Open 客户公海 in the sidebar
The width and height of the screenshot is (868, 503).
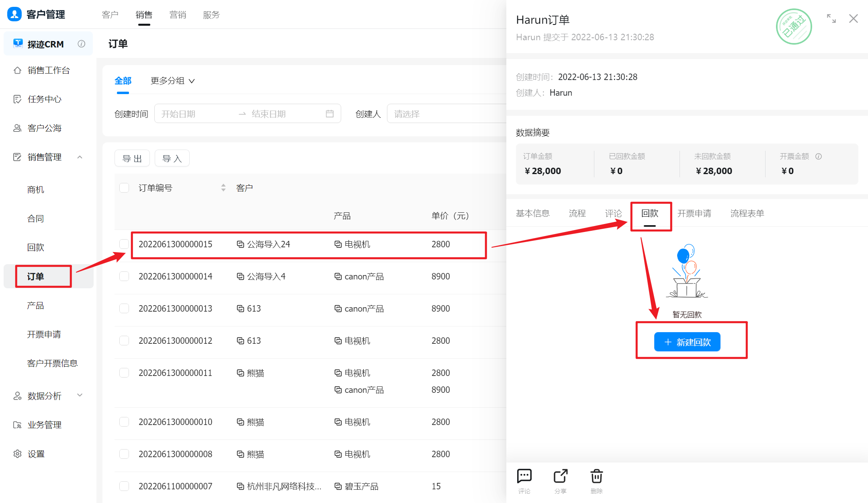(44, 128)
